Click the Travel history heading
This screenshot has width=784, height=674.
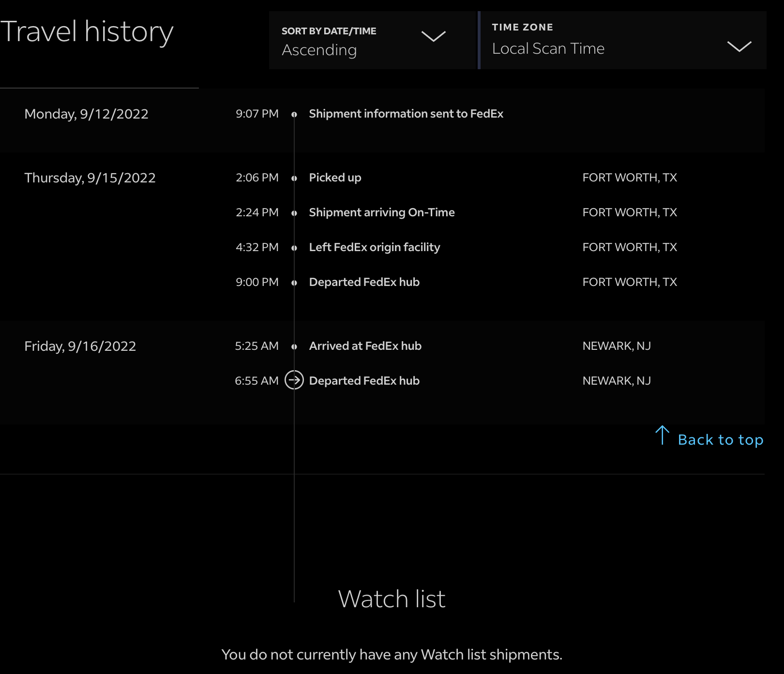pos(87,32)
